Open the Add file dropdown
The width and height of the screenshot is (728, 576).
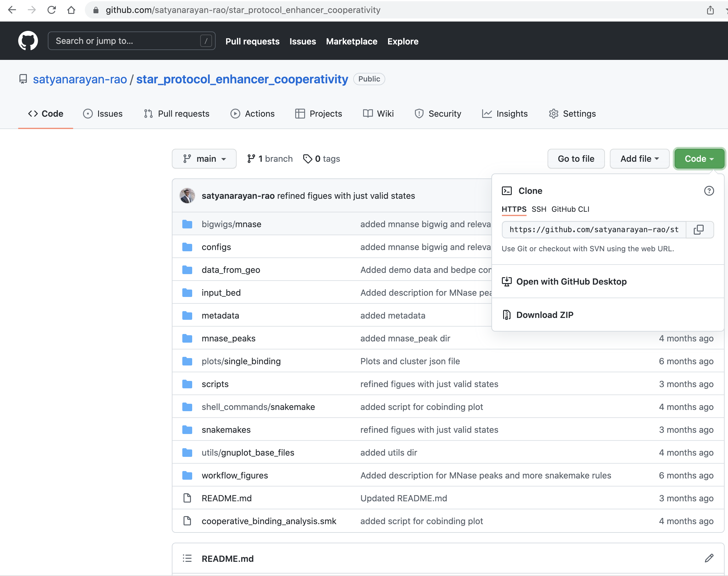pos(639,159)
